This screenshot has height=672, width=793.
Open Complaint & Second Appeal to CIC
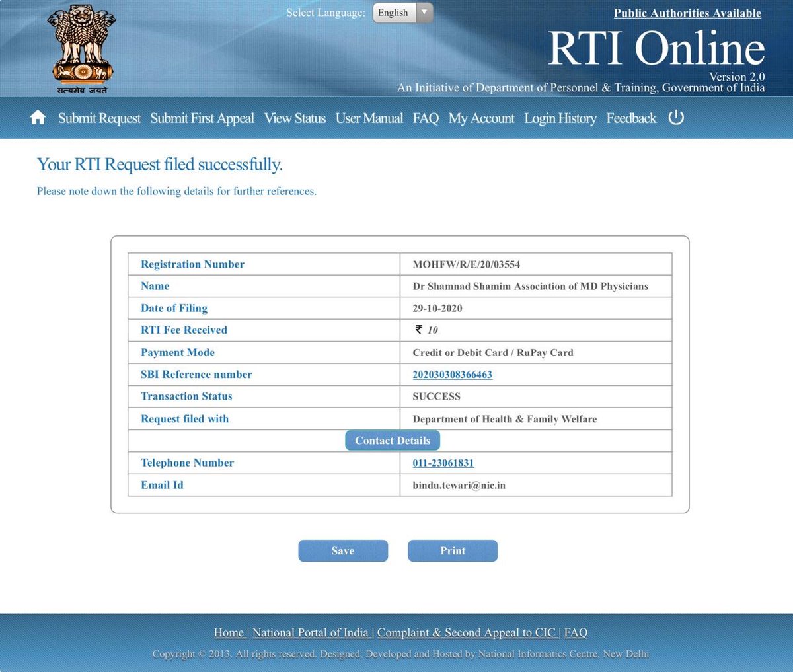click(x=467, y=632)
